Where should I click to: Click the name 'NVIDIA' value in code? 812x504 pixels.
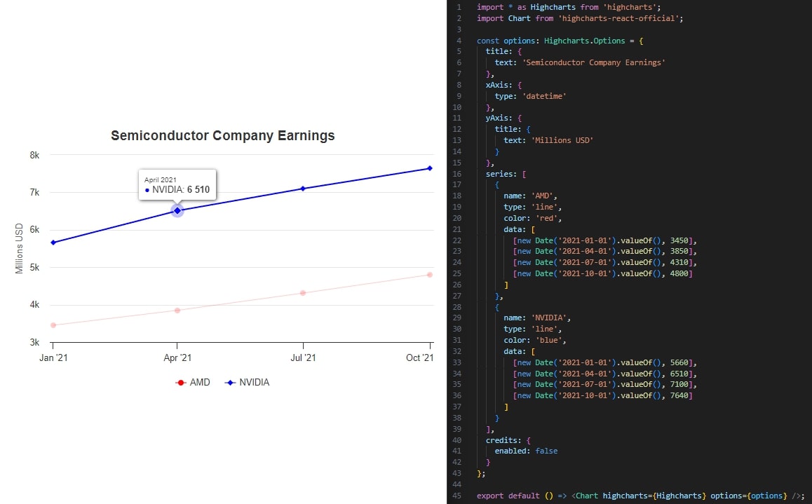coord(548,318)
